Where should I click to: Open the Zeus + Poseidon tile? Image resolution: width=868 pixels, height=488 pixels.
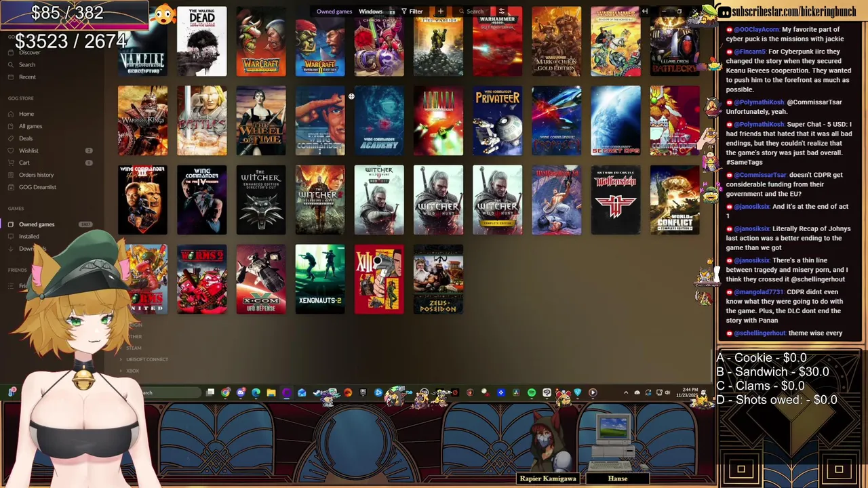tap(439, 279)
